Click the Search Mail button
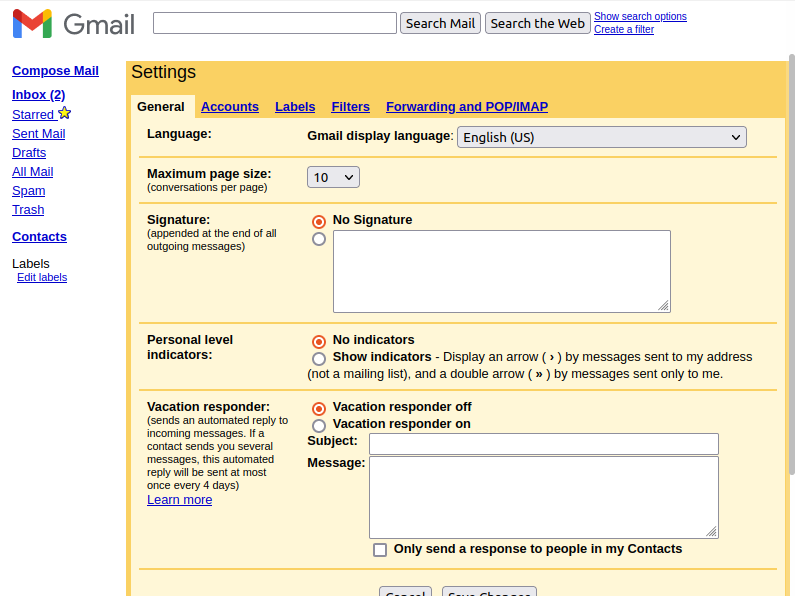This screenshot has height=596, width=795. point(440,23)
